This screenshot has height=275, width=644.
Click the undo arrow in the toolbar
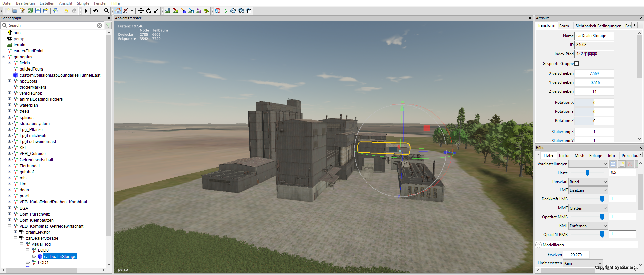click(x=66, y=11)
